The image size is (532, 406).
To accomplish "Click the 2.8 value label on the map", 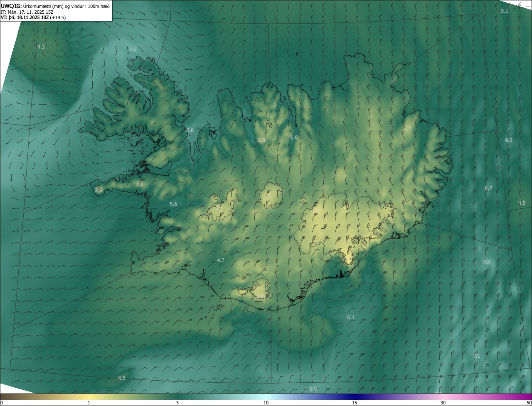I will pyautogui.click(x=261, y=140).
